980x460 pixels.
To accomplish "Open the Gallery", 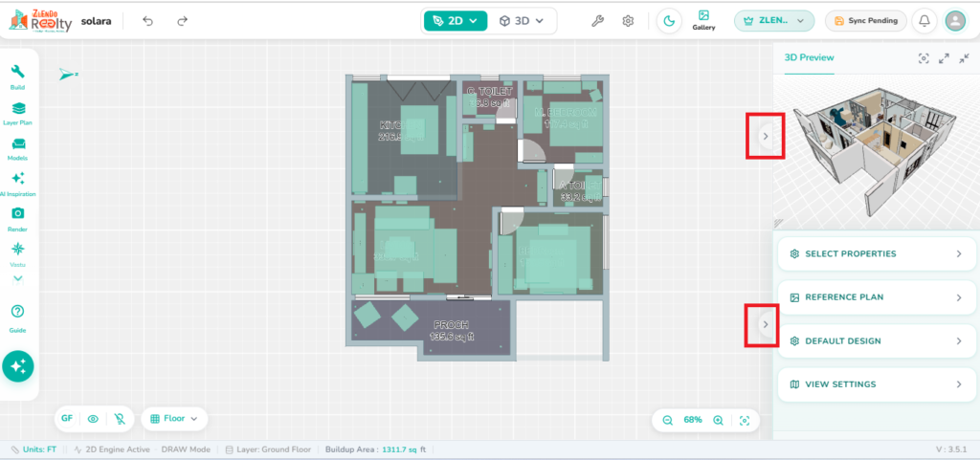I will tap(703, 21).
